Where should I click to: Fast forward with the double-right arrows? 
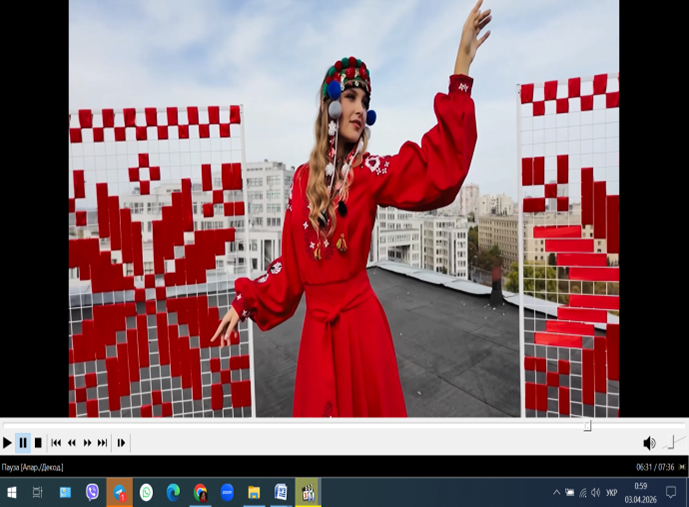(87, 443)
